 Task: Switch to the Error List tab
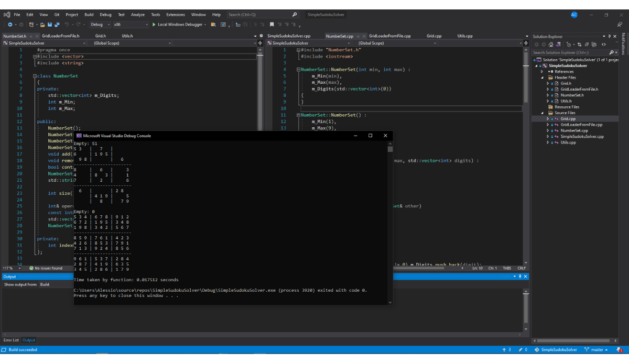(12, 340)
